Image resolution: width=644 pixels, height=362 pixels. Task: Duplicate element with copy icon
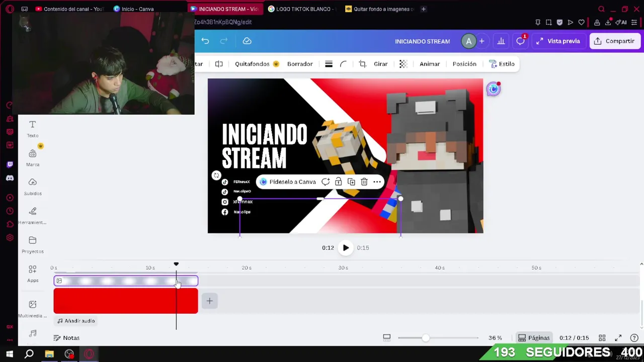coord(351,182)
